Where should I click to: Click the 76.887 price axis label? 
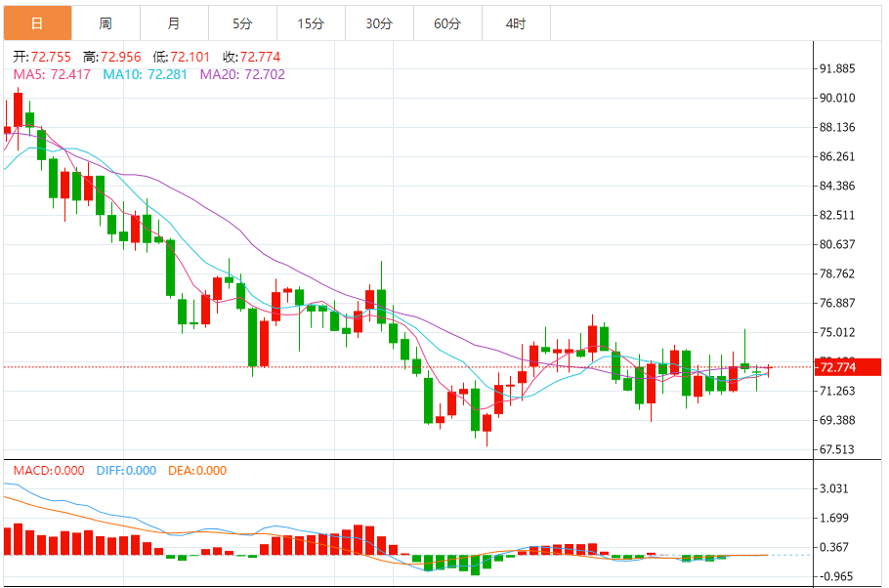pyautogui.click(x=837, y=303)
